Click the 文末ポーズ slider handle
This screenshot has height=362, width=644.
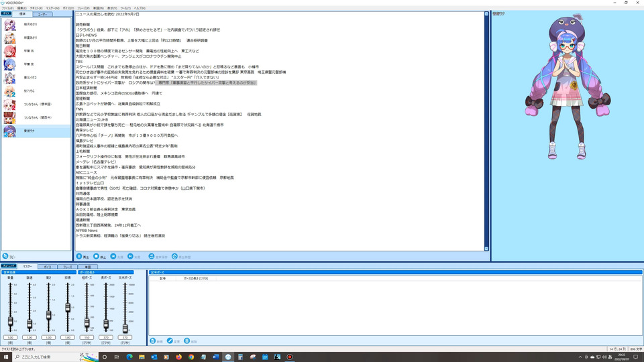click(125, 328)
